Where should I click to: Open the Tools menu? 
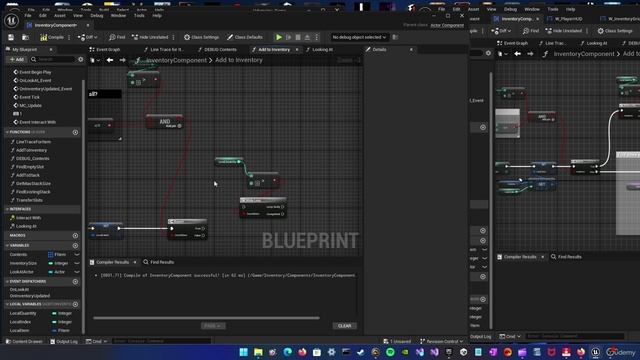(139, 16)
